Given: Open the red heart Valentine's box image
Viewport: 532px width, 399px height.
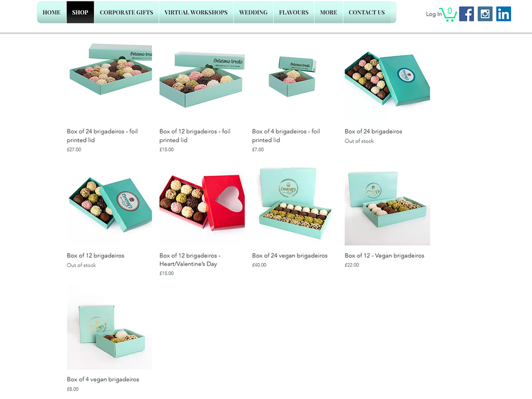Looking at the screenshot, I should [x=202, y=203].
